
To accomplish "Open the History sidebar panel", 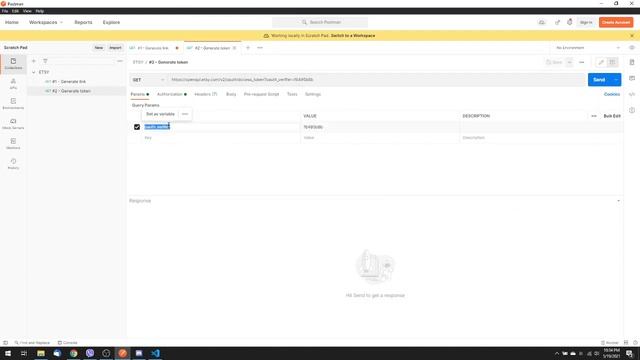I will pos(13,164).
